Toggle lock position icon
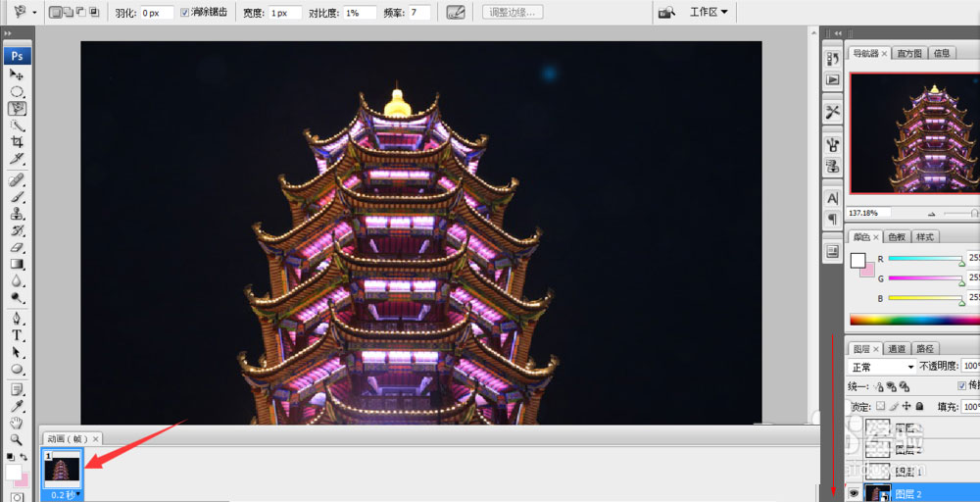The image size is (980, 502). coord(906,406)
